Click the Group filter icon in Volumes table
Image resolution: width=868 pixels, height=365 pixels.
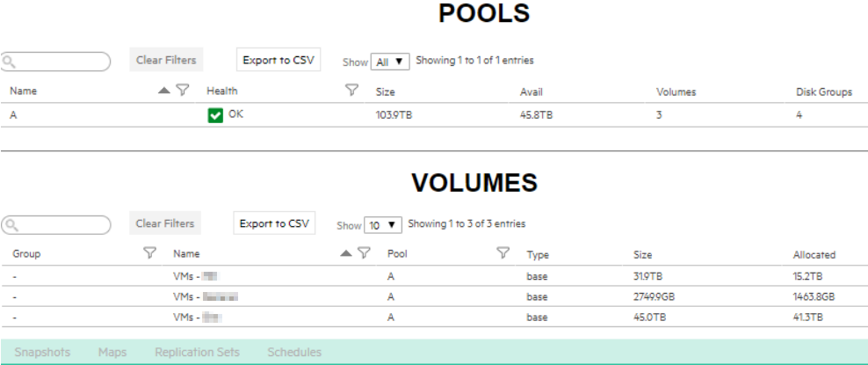point(149,253)
